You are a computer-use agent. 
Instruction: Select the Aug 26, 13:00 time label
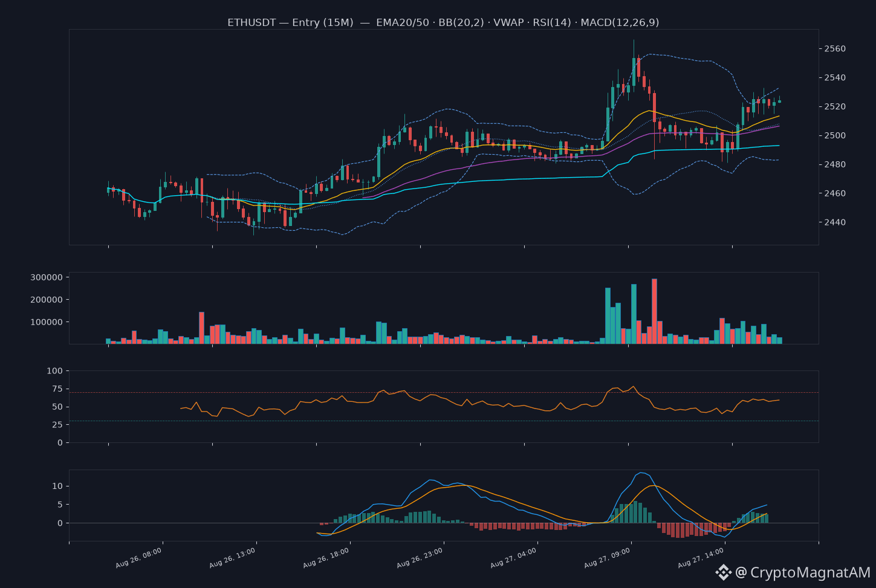232,558
